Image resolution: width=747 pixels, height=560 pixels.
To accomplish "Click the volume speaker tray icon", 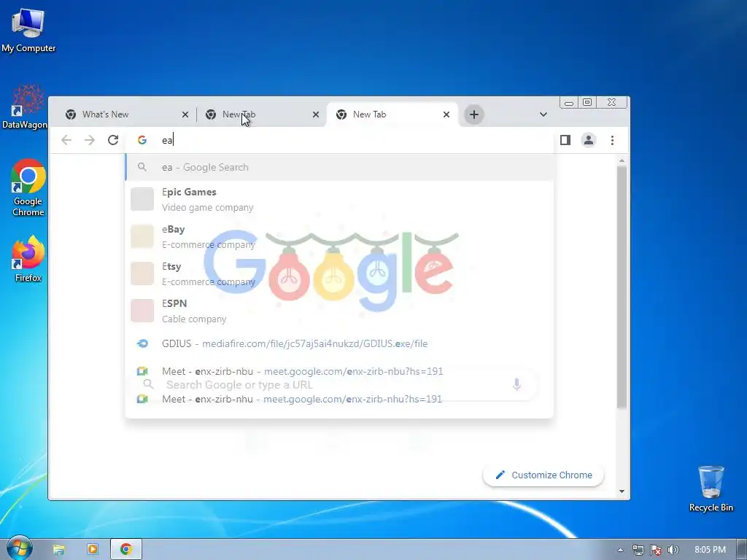I will tap(673, 550).
